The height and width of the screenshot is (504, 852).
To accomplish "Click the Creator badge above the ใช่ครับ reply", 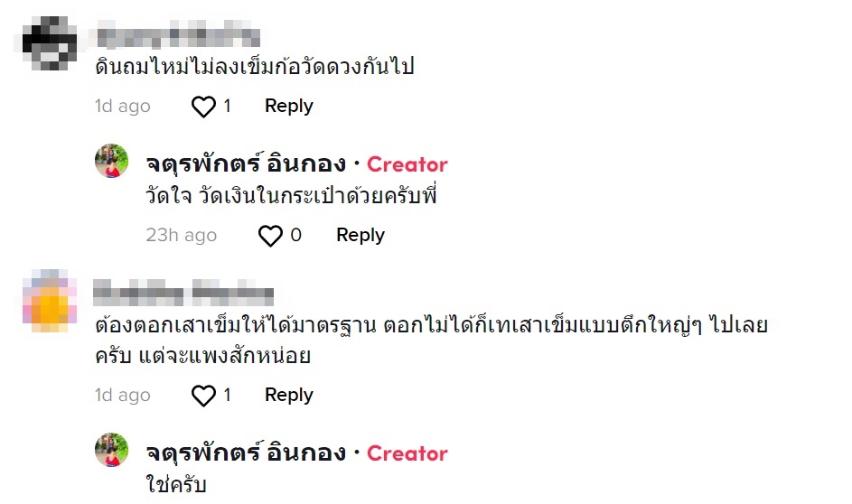I will 407,453.
